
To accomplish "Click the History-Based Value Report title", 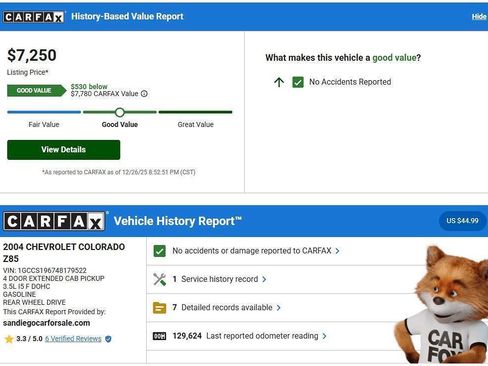I will (127, 17).
